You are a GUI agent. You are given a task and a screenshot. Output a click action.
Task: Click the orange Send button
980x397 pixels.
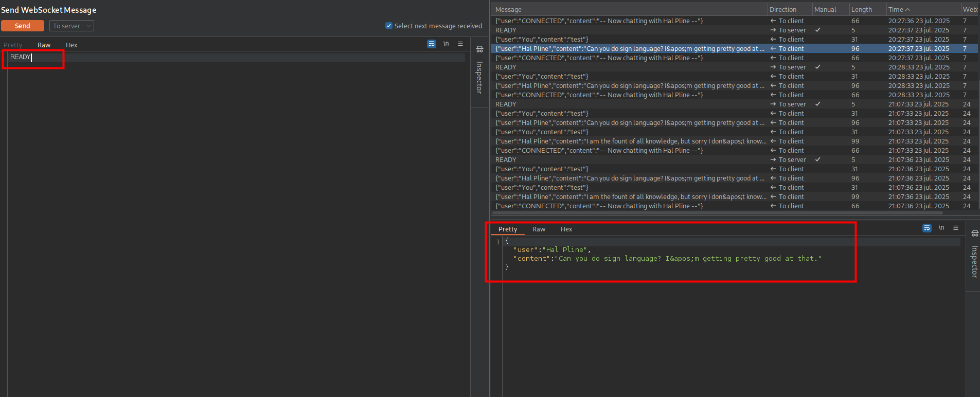[22, 26]
